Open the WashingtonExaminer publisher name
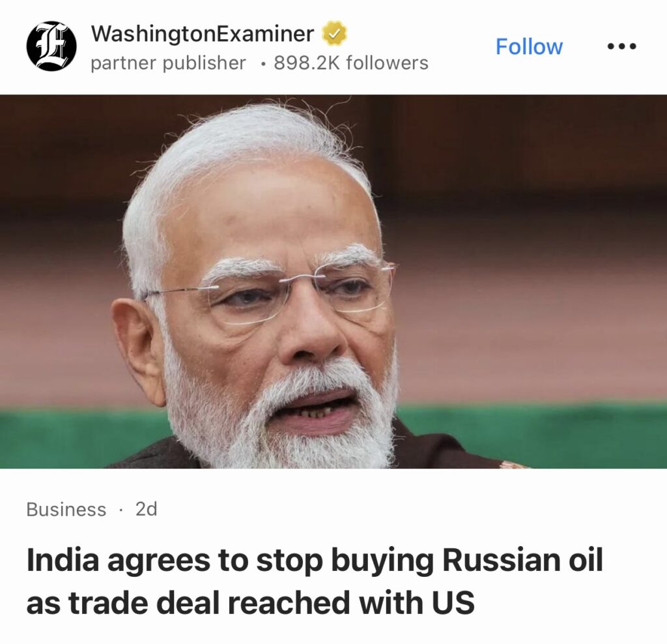 203,34
